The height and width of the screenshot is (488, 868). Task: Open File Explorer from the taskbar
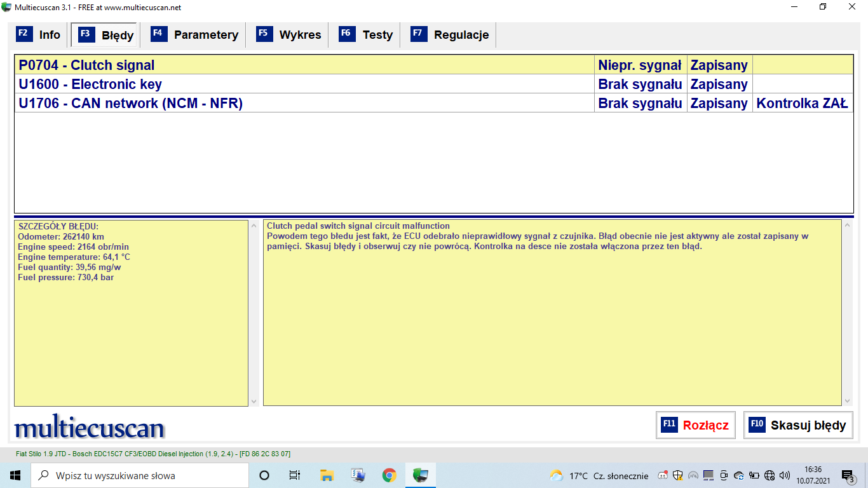point(327,475)
